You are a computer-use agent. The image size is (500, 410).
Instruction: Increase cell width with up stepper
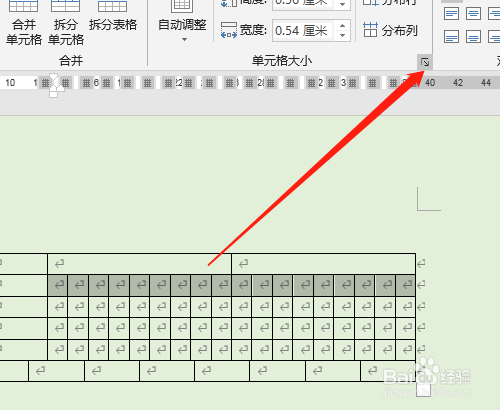[x=343, y=26]
